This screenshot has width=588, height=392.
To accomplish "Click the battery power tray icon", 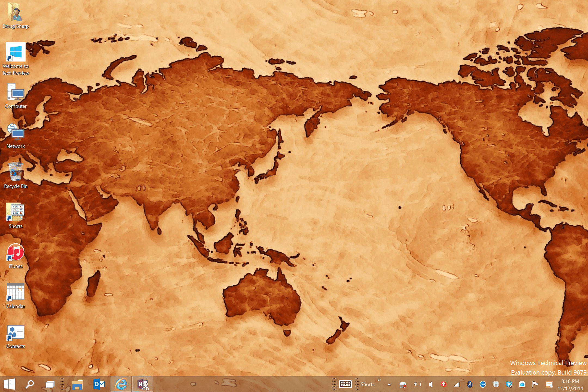I will tap(417, 384).
